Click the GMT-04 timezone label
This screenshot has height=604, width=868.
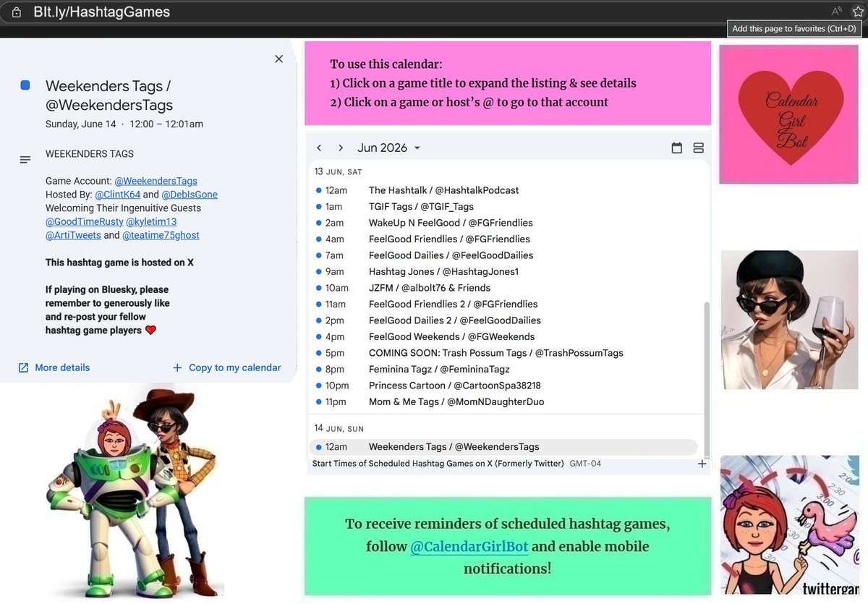(585, 464)
